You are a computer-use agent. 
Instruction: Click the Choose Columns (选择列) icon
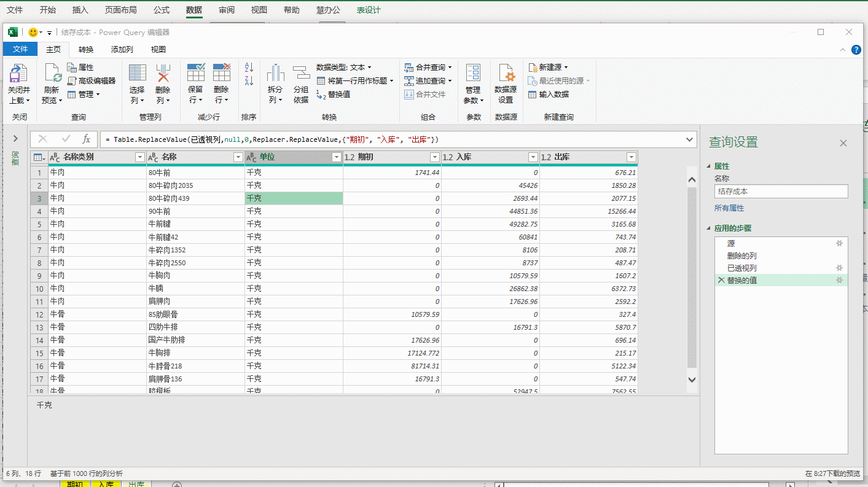coord(138,73)
